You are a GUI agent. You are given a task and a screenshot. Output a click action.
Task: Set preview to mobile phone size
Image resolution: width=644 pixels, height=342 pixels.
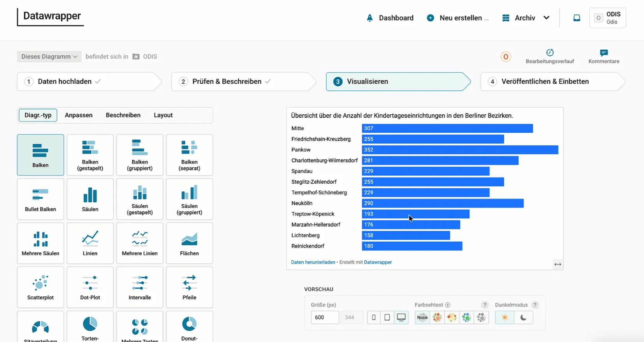click(374, 317)
